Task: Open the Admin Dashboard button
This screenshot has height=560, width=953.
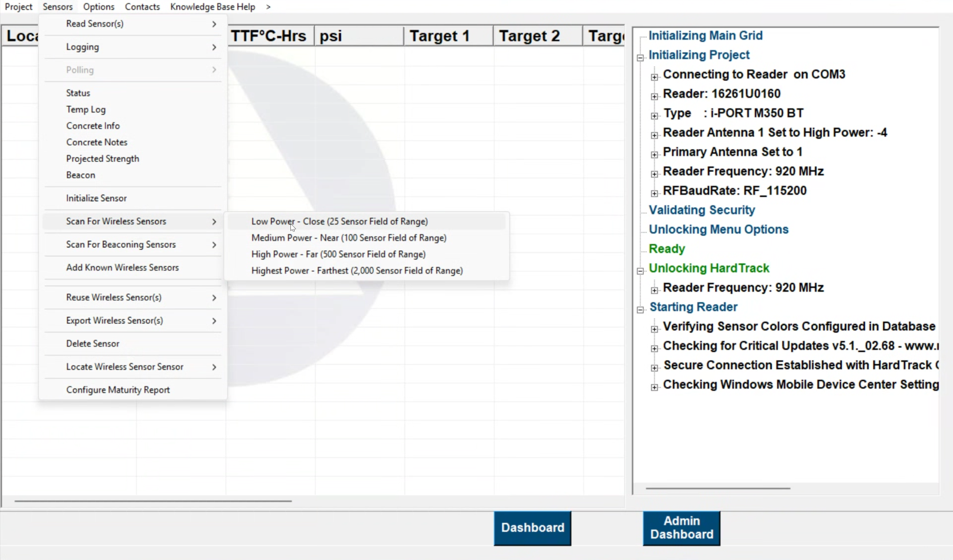Action: click(x=681, y=527)
